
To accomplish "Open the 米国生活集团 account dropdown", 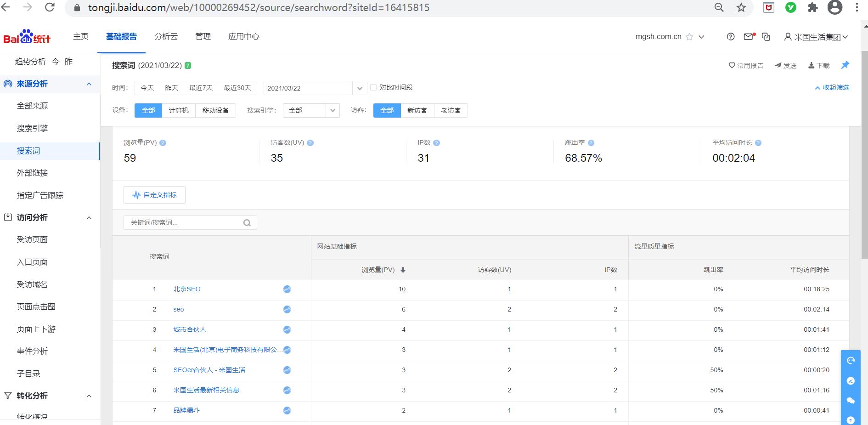I will 816,37.
